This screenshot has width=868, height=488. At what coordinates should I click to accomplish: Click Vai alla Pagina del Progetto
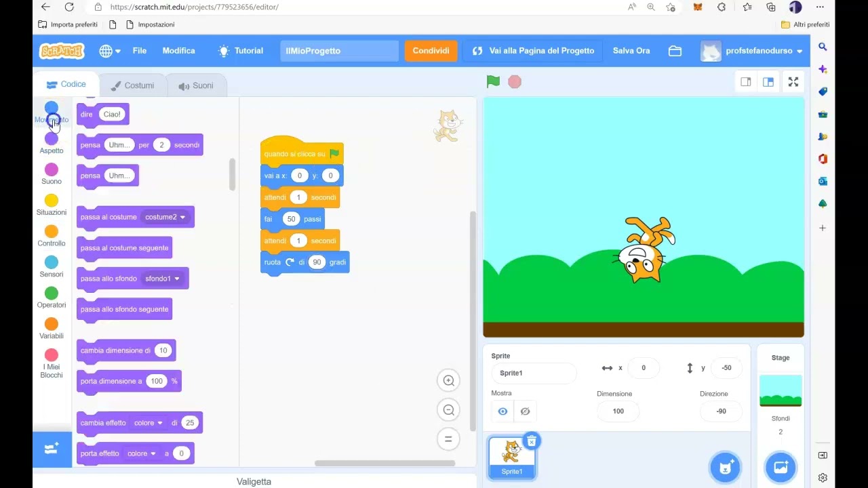point(533,51)
